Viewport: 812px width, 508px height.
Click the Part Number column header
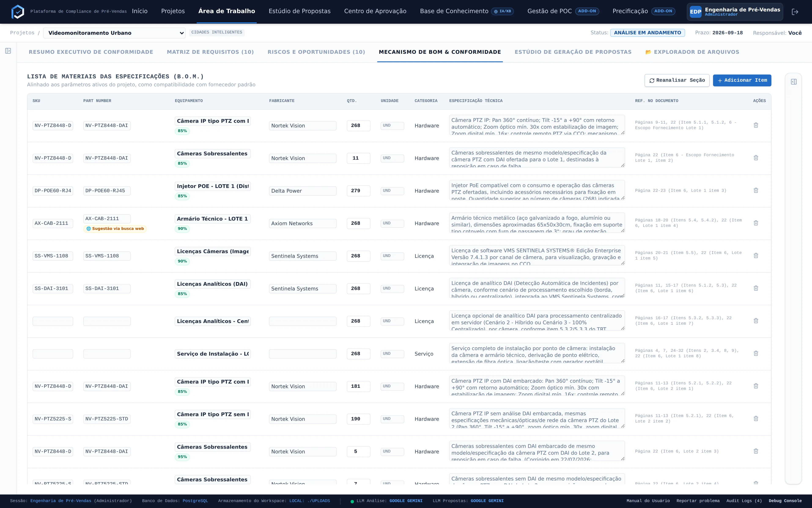(x=97, y=101)
